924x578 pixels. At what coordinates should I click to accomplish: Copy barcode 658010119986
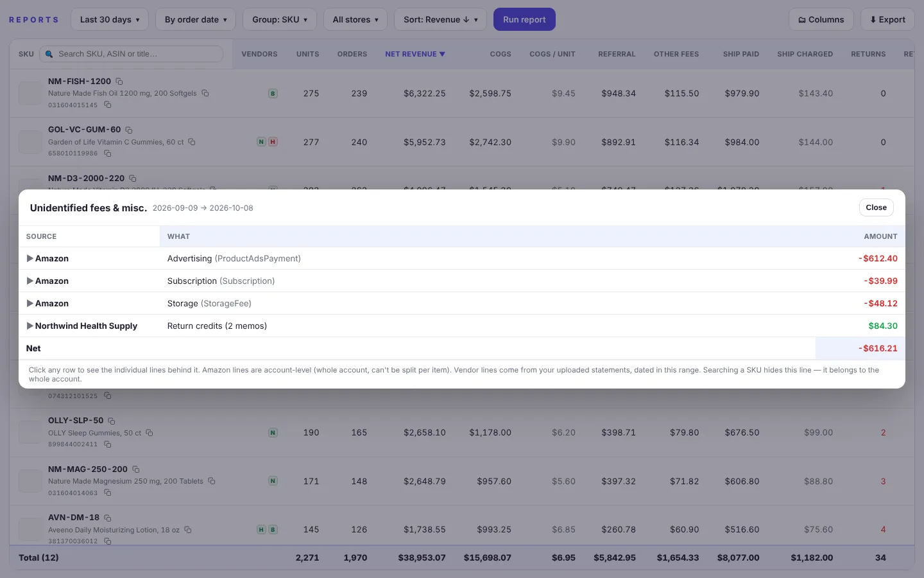pos(108,153)
